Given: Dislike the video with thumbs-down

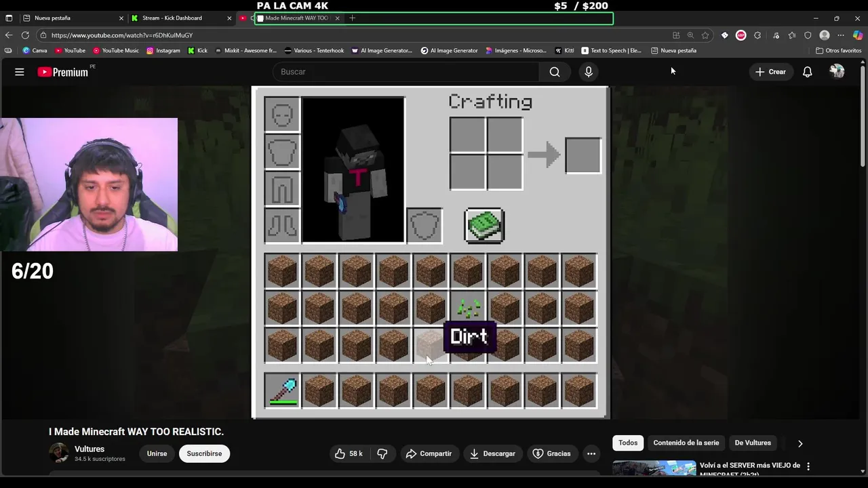Looking at the screenshot, I should tap(382, 453).
